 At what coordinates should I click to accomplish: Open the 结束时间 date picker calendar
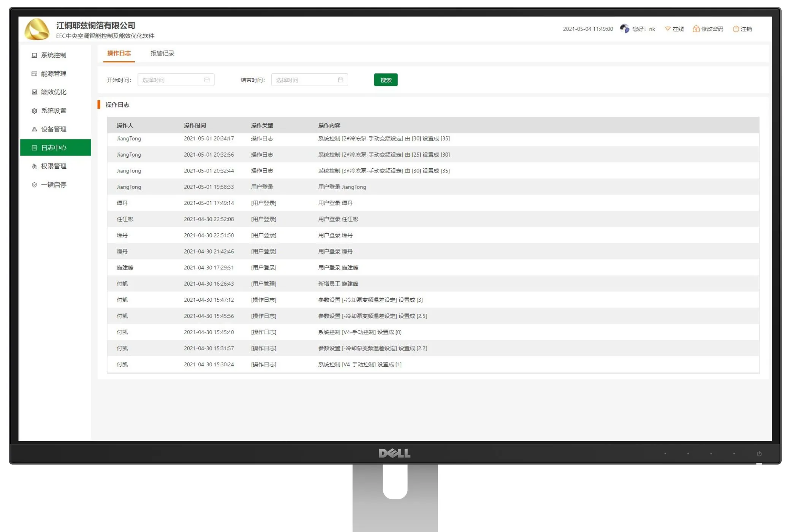pyautogui.click(x=340, y=79)
